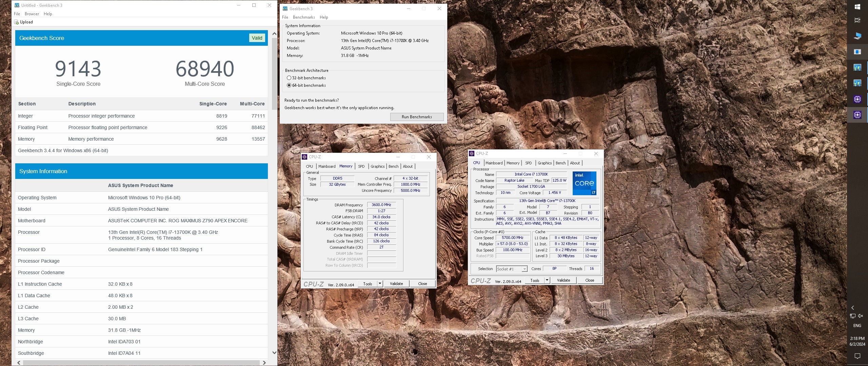Click the Core Speed value 5700.00 MHz
The width and height of the screenshot is (868, 366).
(512, 238)
